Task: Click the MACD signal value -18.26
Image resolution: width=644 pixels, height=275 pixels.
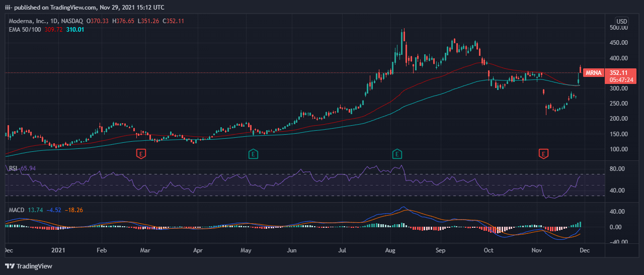Action: (x=73, y=210)
